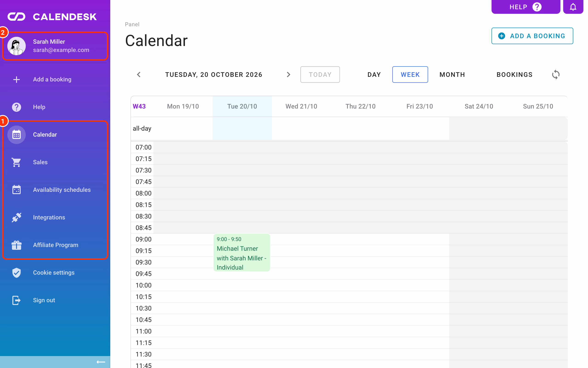Click sarah@example.com account email
Viewport: 588px width, 368px height.
coord(61,50)
